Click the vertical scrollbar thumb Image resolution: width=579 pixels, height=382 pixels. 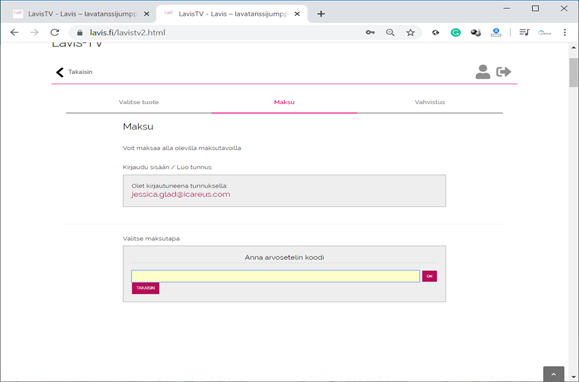pos(573,72)
